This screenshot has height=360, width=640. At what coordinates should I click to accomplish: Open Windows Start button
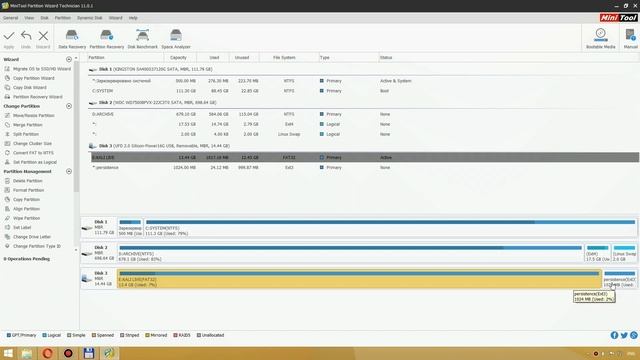[x=8, y=353]
